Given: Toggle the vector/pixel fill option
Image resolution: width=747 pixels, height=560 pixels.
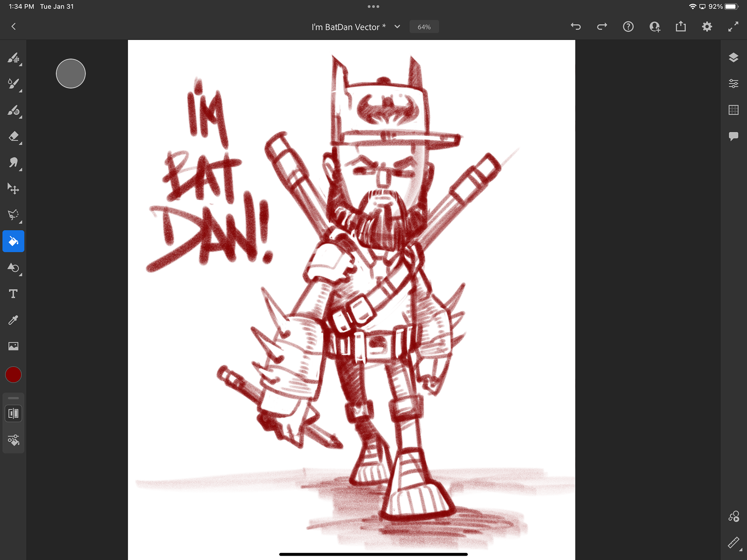Looking at the screenshot, I should (x=13, y=413).
